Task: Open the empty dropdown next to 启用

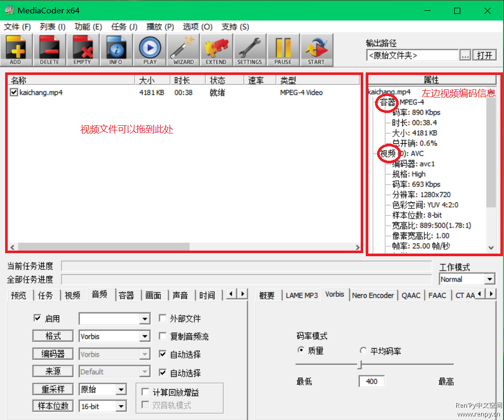Action: pyautogui.click(x=145, y=319)
